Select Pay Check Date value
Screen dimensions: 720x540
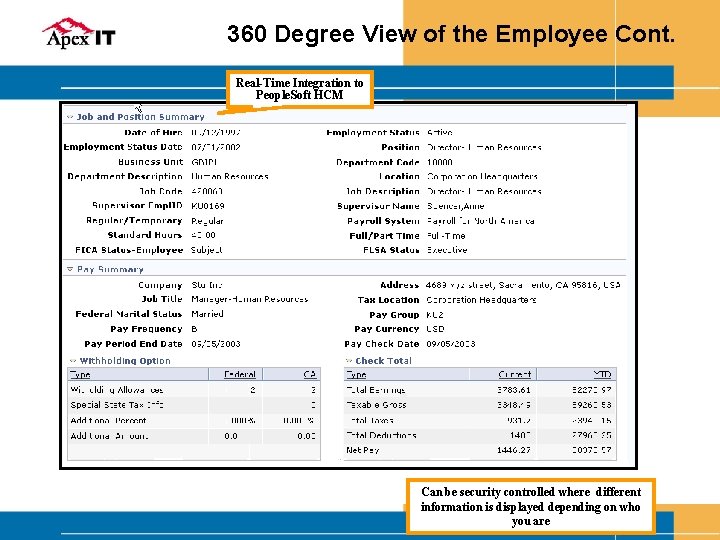pyautogui.click(x=450, y=344)
